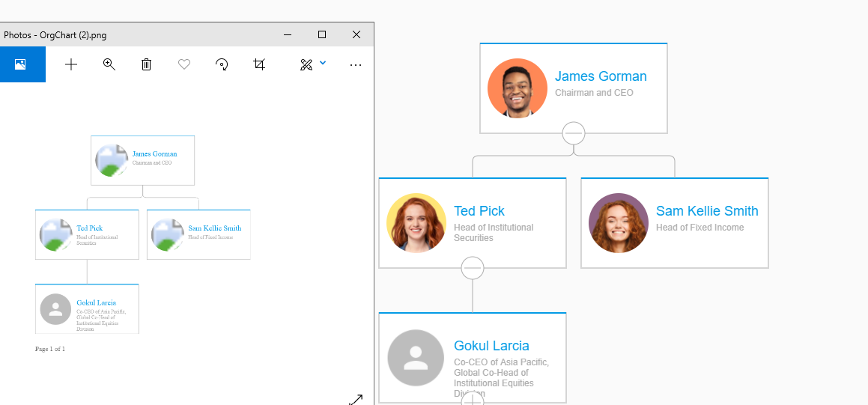The image size is (868, 405).
Task: Expand the Edit & Create dropdown arrow
Action: point(323,63)
